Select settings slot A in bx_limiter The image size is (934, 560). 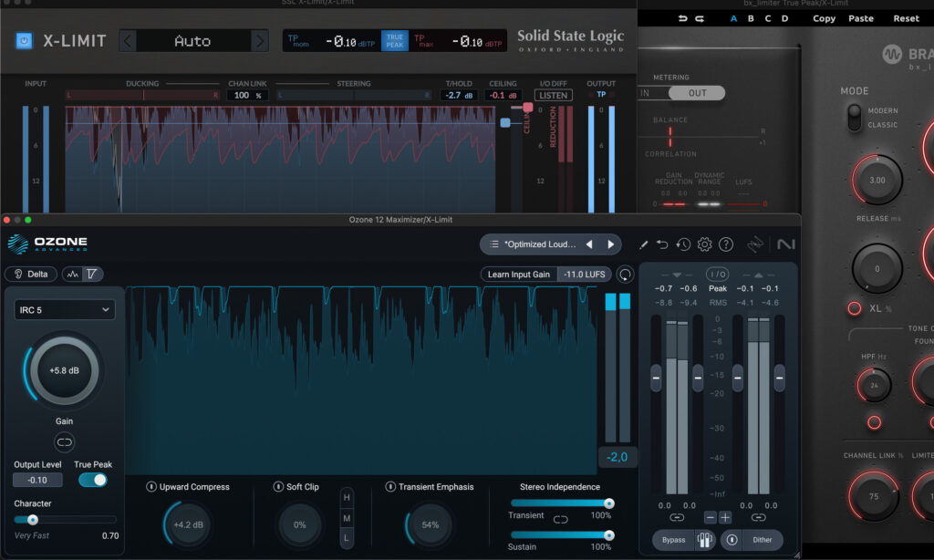pyautogui.click(x=734, y=18)
